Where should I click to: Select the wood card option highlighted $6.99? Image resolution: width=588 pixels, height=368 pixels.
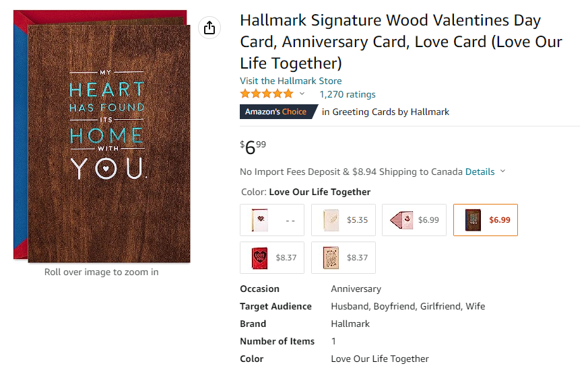(485, 220)
